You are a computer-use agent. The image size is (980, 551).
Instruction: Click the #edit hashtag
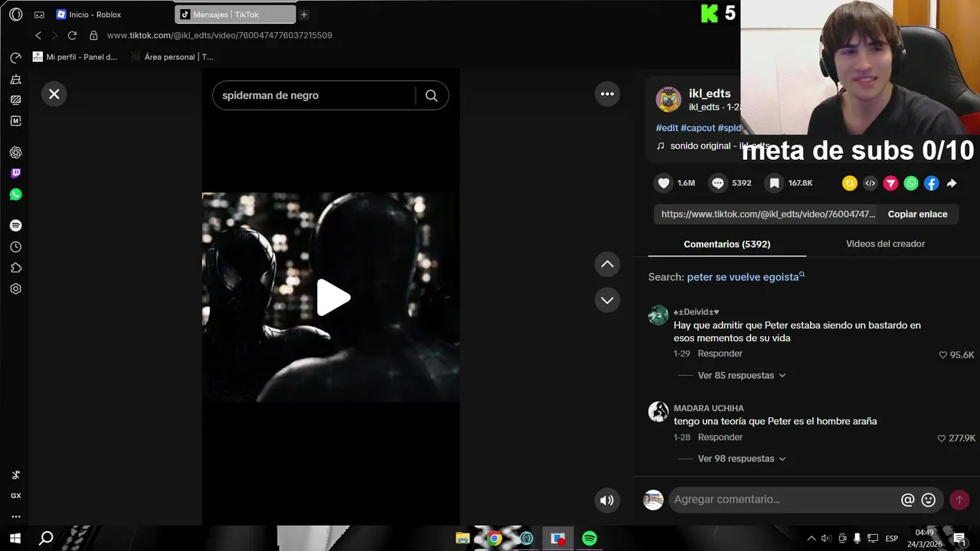coord(667,128)
